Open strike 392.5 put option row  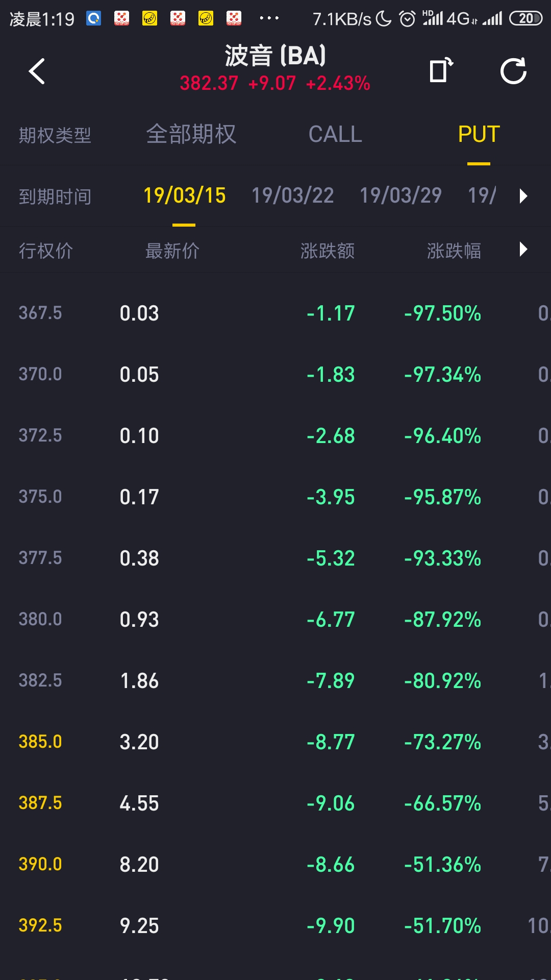(x=275, y=925)
